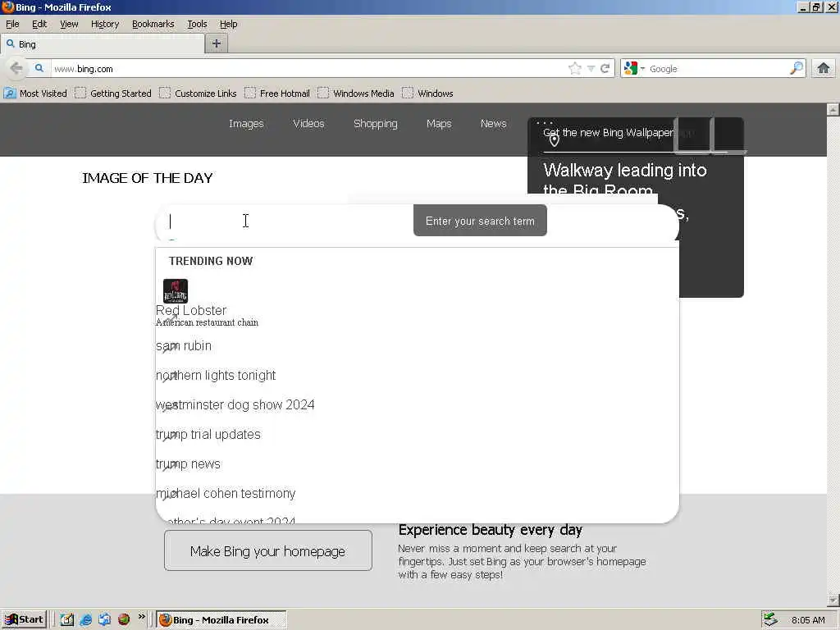The height and width of the screenshot is (630, 840).
Task: Click the site identity icon beside the URL
Action: tap(39, 68)
